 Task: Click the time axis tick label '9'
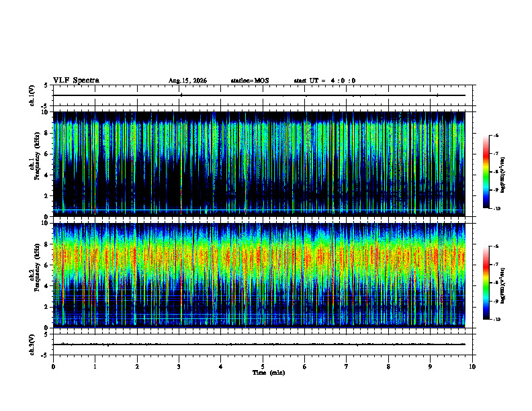(x=430, y=367)
